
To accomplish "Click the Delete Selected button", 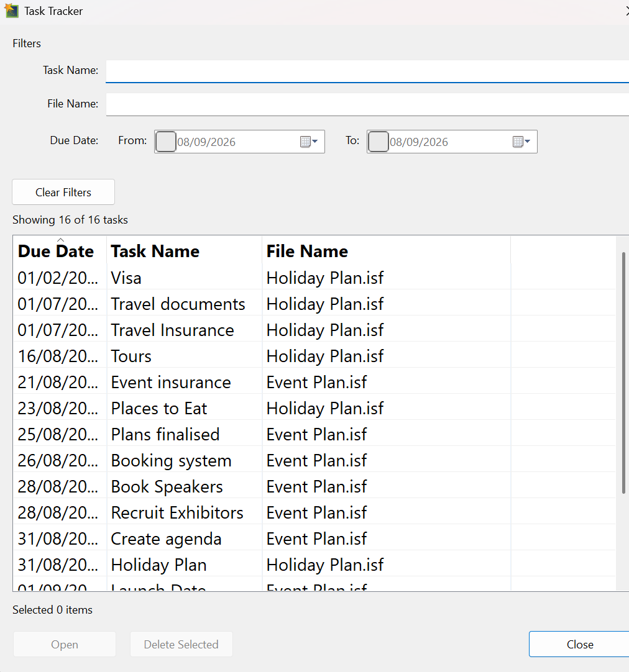I will (x=181, y=644).
